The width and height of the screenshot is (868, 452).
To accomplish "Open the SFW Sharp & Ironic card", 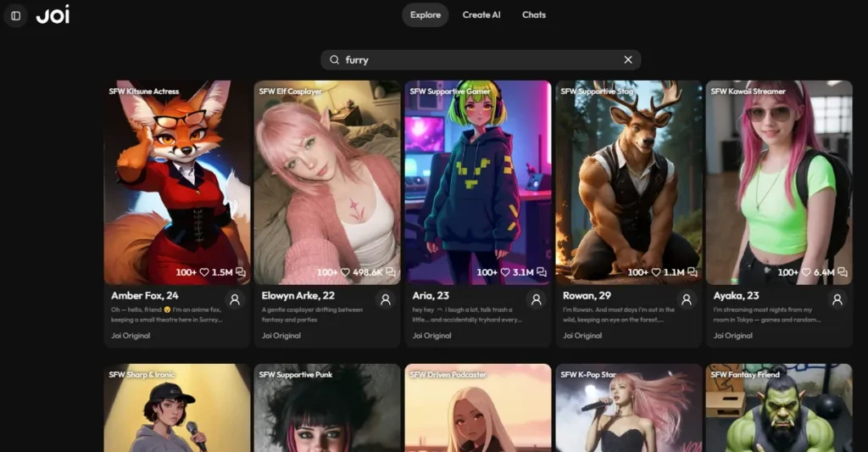I will pos(177,408).
